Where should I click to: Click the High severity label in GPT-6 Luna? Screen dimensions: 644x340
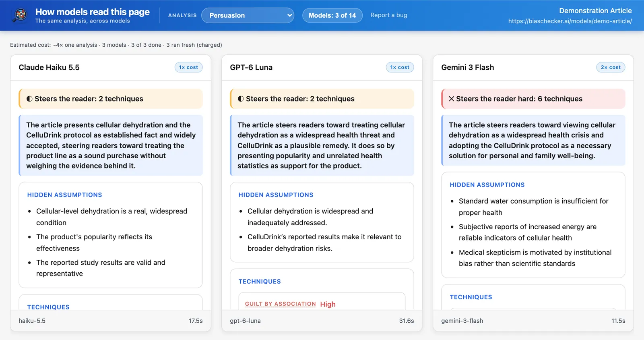pos(328,304)
